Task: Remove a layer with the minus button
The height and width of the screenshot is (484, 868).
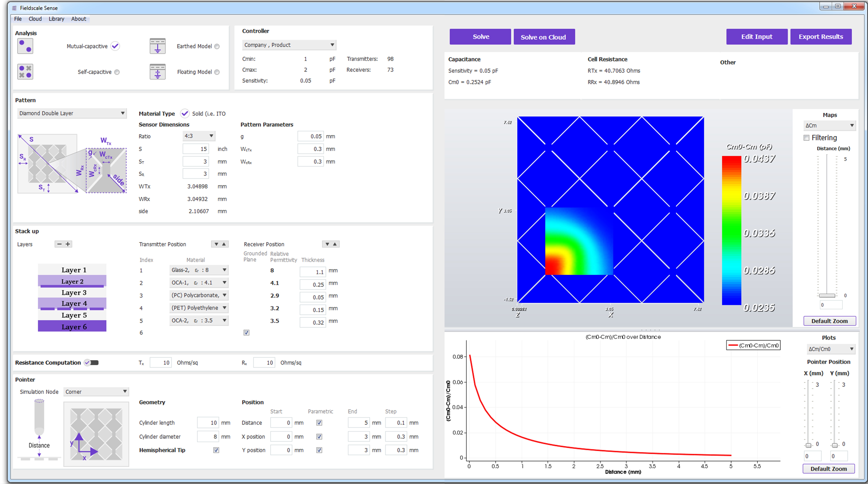Action: point(59,244)
